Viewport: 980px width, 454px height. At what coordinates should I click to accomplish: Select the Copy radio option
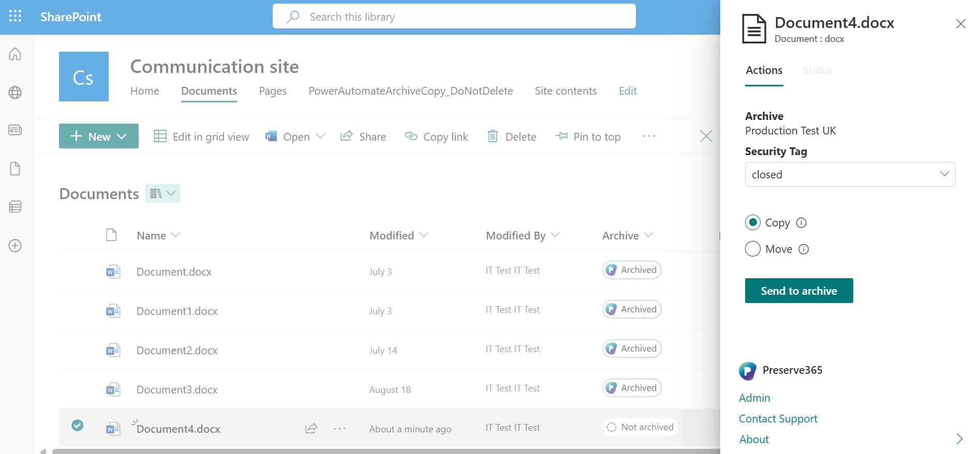pyautogui.click(x=753, y=222)
